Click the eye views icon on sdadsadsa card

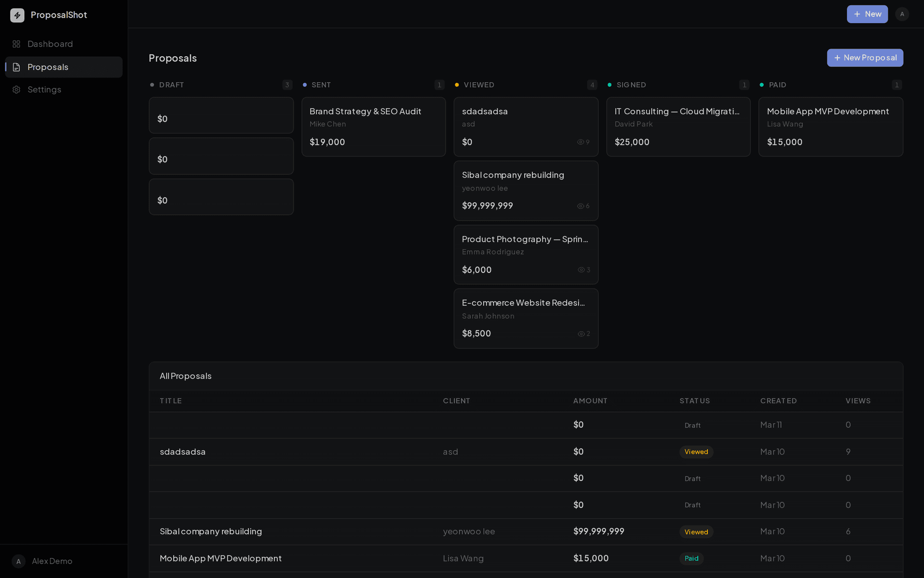pyautogui.click(x=580, y=142)
